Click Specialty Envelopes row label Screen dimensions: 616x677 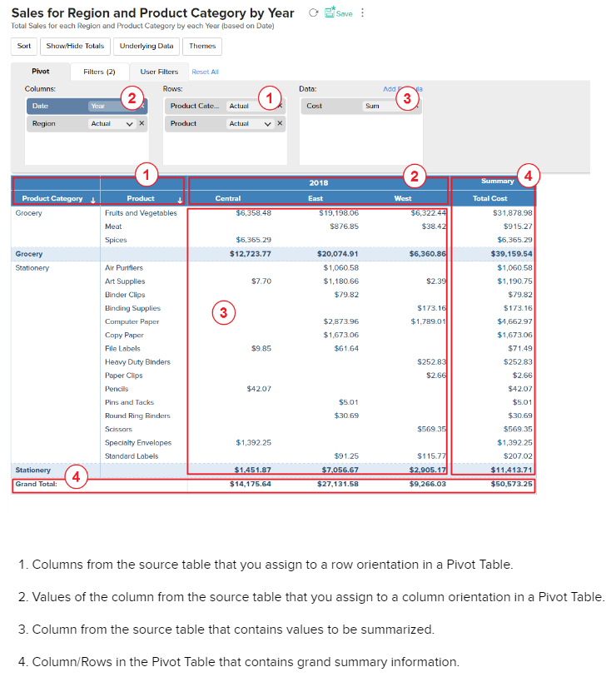coord(138,443)
